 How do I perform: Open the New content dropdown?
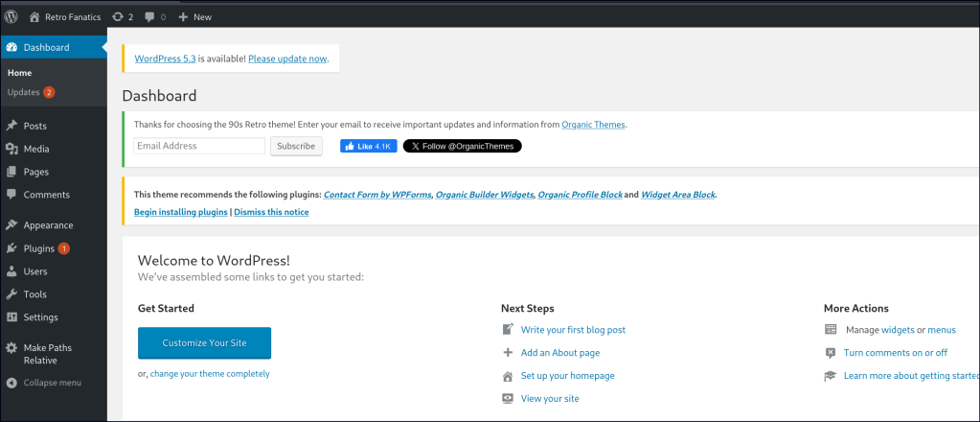pos(194,17)
